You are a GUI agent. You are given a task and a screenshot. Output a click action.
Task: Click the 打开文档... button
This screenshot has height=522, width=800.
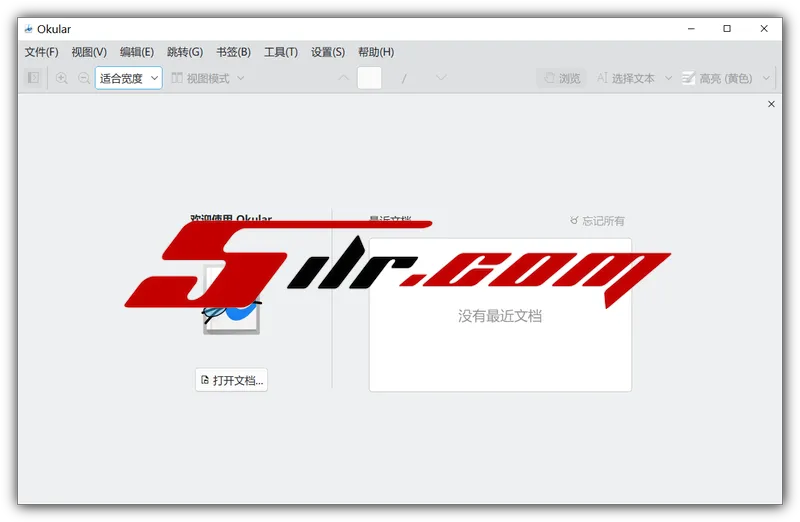pyautogui.click(x=232, y=380)
